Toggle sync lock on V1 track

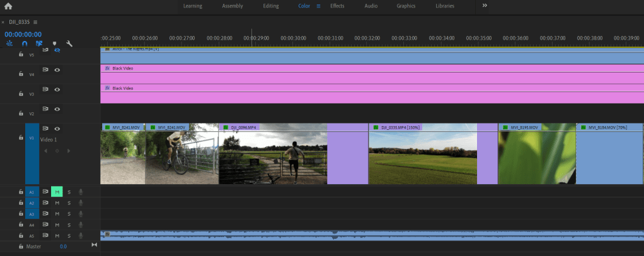point(45,129)
